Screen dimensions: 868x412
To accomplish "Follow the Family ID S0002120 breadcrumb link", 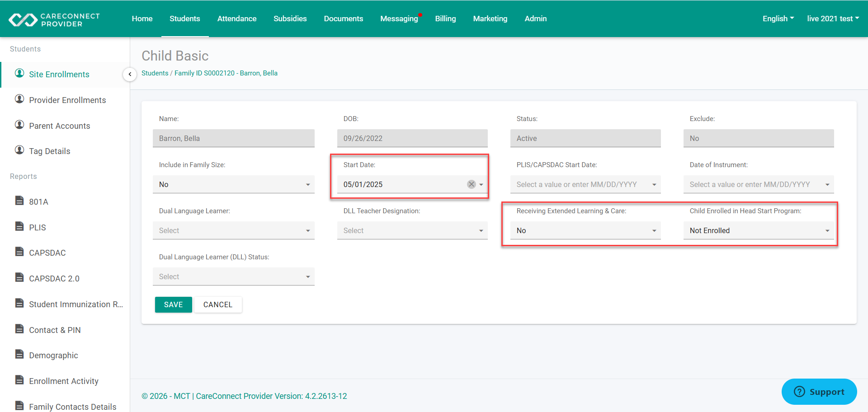I will tap(226, 73).
